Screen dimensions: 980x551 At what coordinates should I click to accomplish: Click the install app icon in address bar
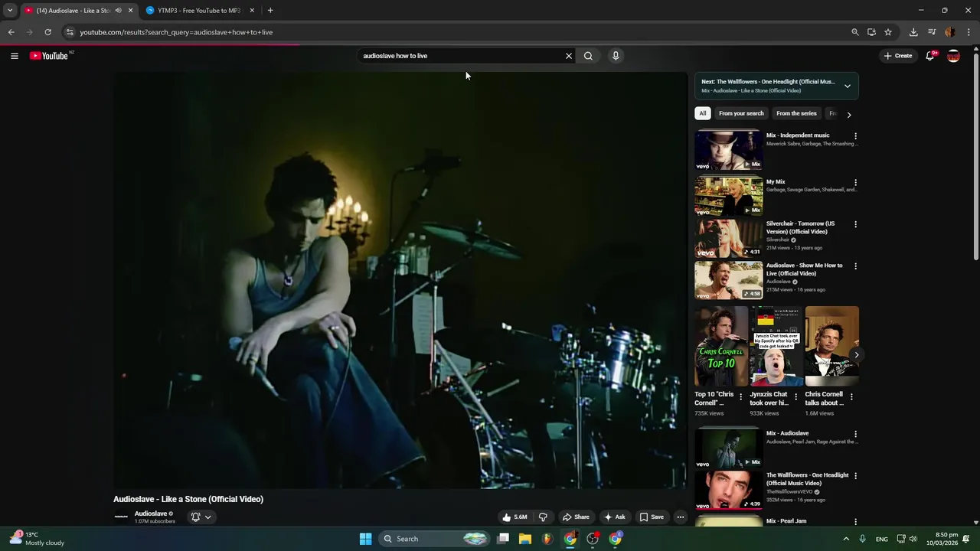point(871,32)
